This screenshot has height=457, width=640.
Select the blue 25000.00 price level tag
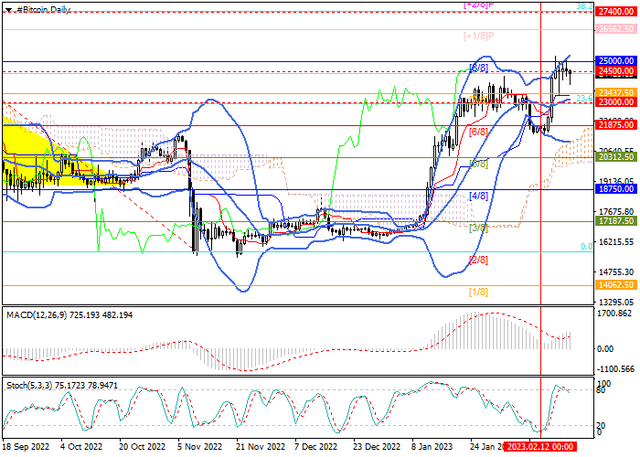[x=616, y=61]
